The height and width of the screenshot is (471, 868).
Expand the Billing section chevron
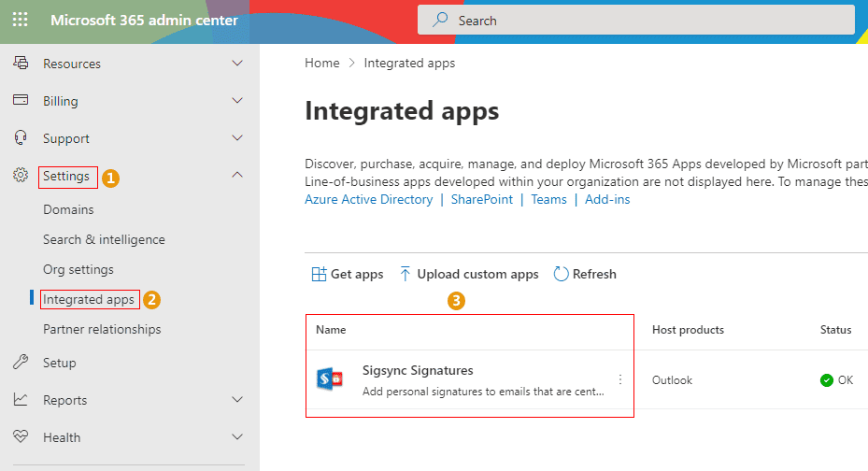[x=236, y=101]
